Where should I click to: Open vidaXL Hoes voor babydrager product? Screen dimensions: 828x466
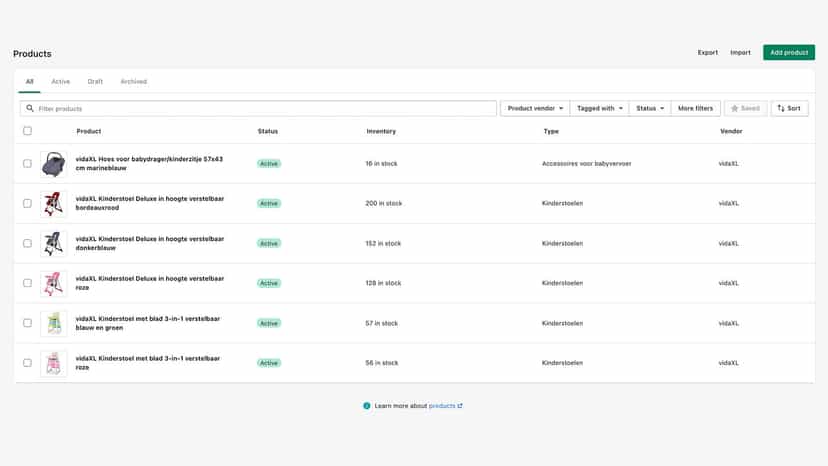(149, 163)
